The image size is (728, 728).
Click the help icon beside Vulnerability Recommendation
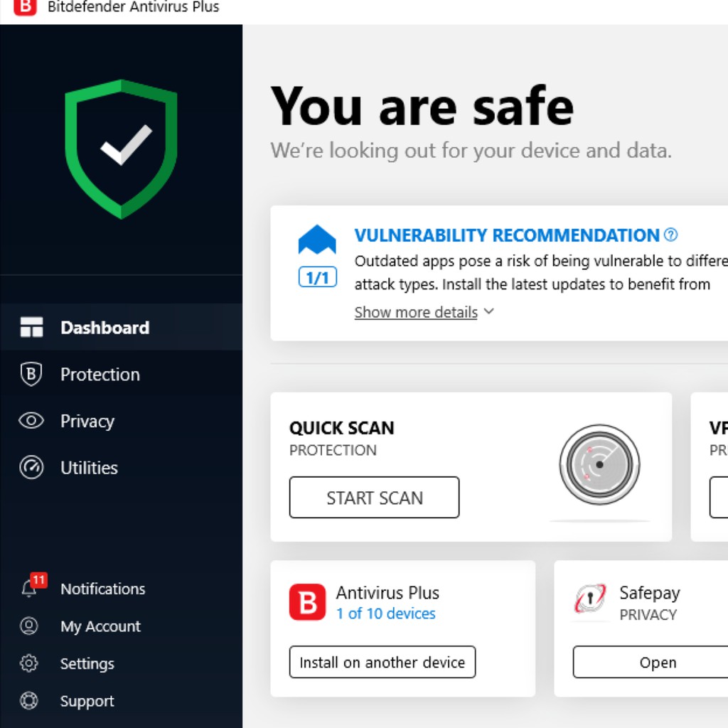click(x=670, y=235)
